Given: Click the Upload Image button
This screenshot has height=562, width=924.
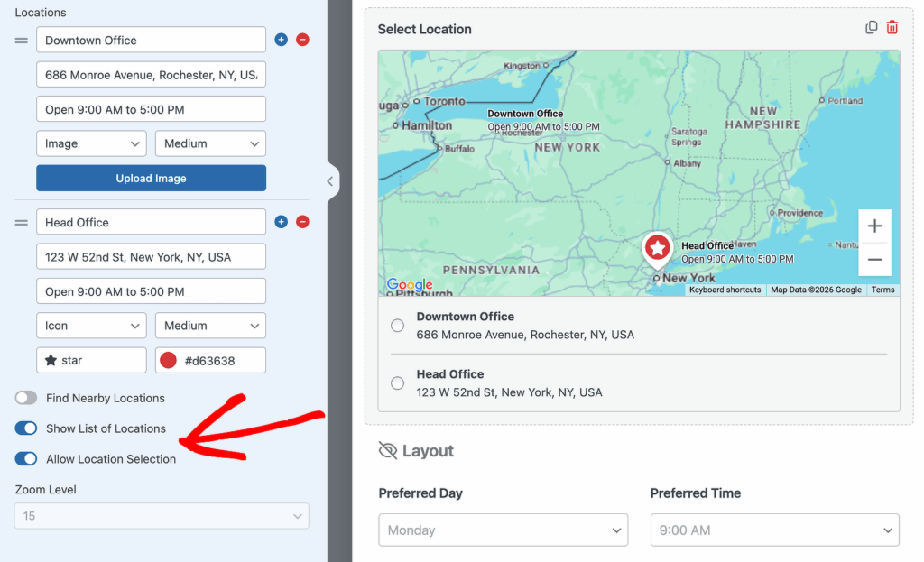Looking at the screenshot, I should (151, 178).
